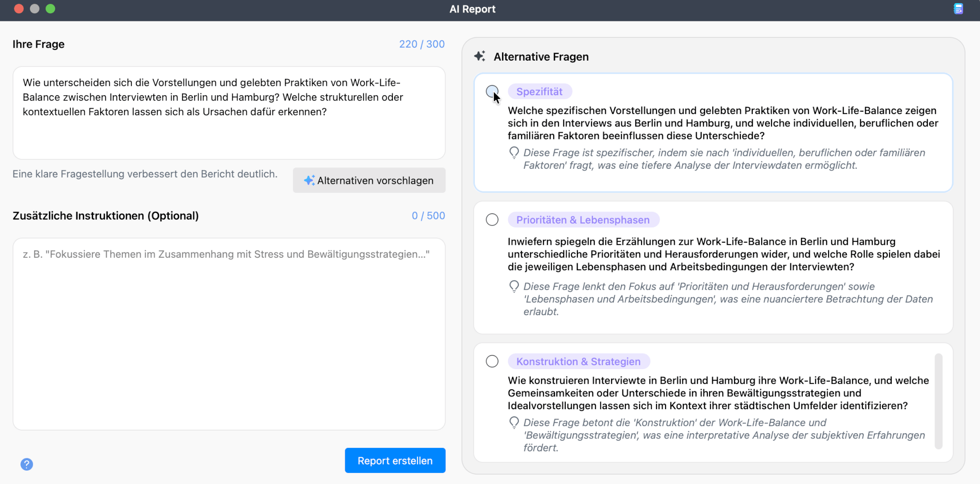The image size is (980, 484).
Task: Click the help question mark icon
Action: pos(27,464)
